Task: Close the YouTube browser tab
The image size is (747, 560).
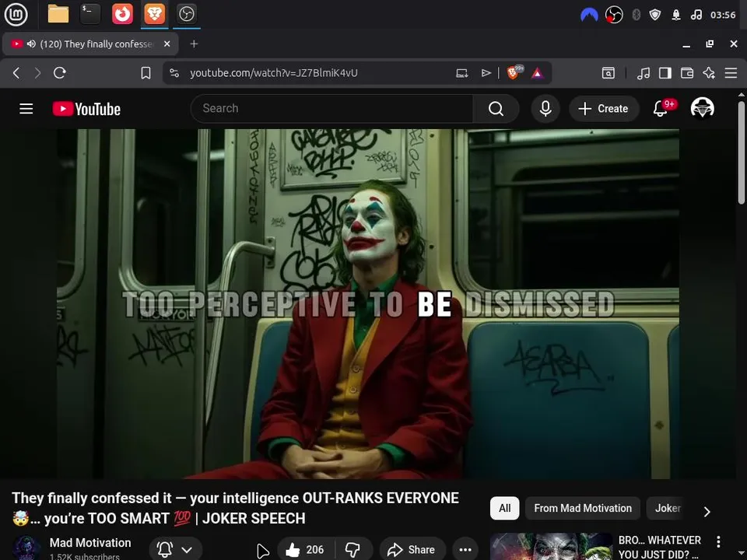Action: coord(167,44)
